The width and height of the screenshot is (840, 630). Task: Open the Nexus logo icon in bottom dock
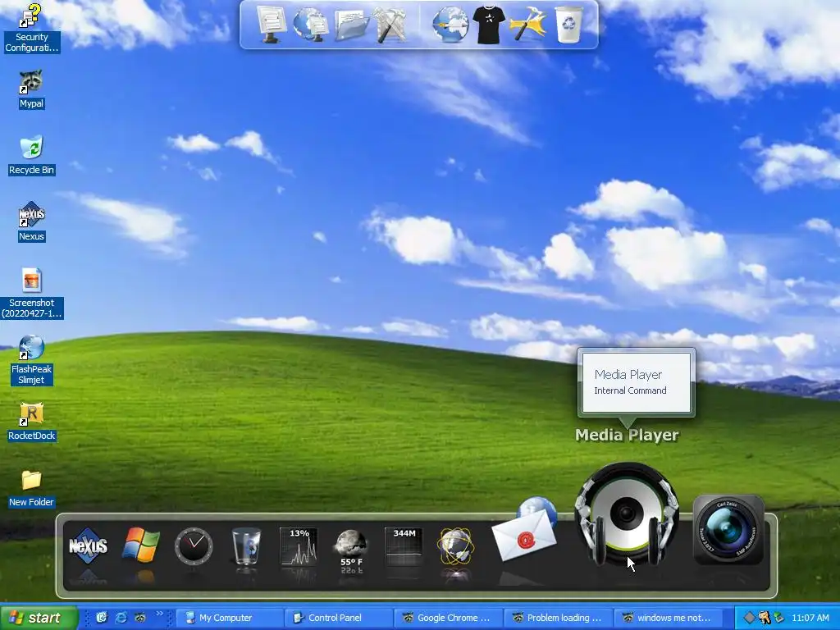[x=88, y=546]
